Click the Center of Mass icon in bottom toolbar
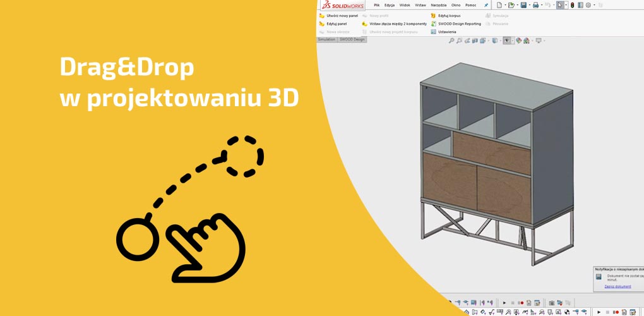Image resolution: width=644 pixels, height=316 pixels. coord(567,312)
